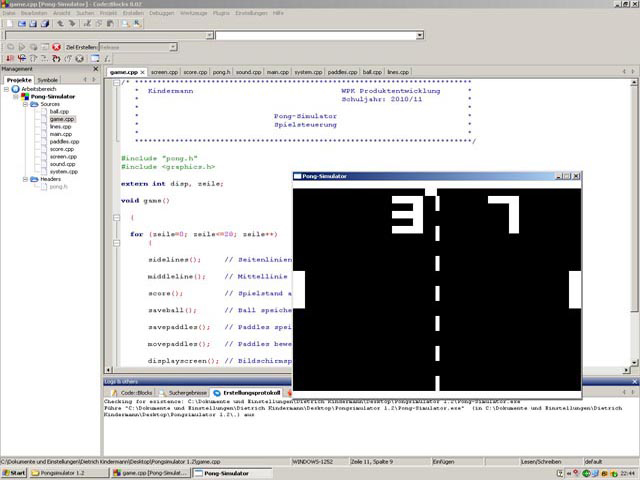Switch to the Symbole management tab

pyautogui.click(x=48, y=80)
